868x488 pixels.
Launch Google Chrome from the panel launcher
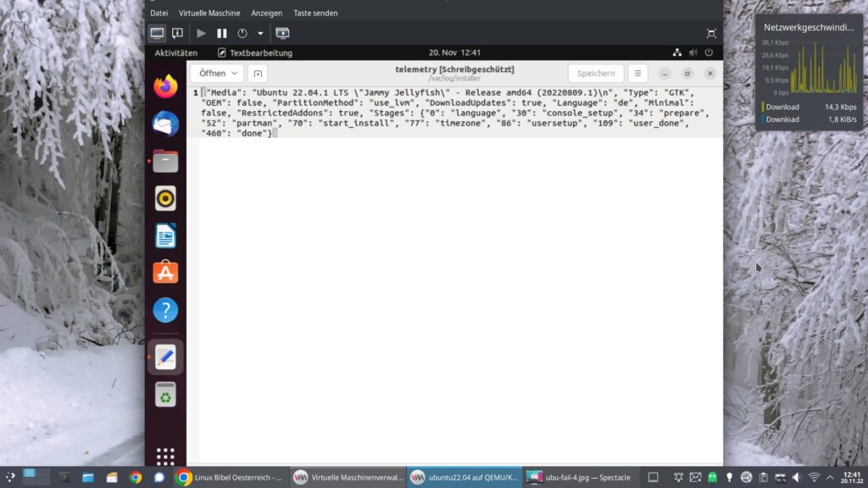(x=136, y=477)
